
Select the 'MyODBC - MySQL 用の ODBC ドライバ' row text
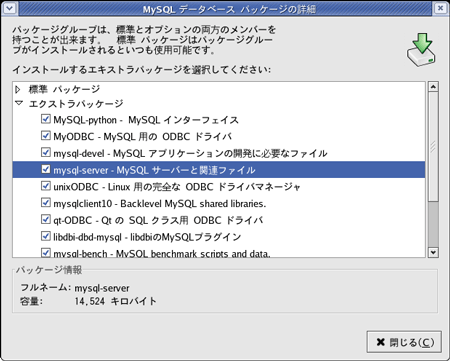tap(143, 137)
